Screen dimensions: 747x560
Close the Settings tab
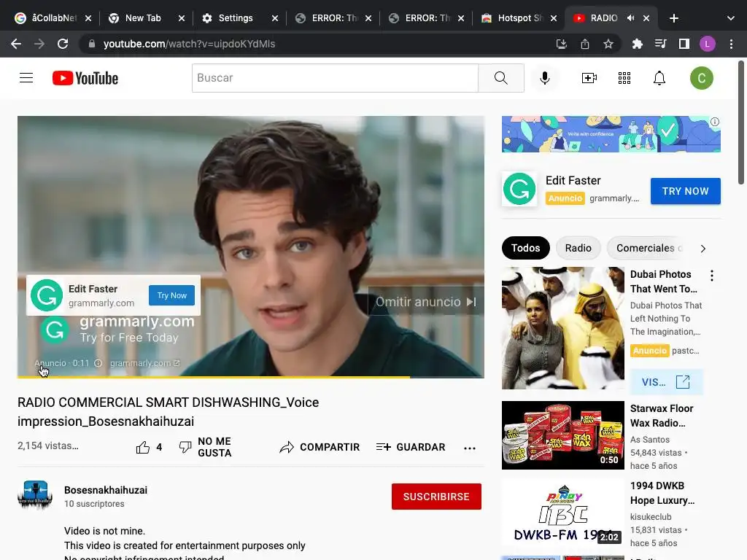[275, 18]
